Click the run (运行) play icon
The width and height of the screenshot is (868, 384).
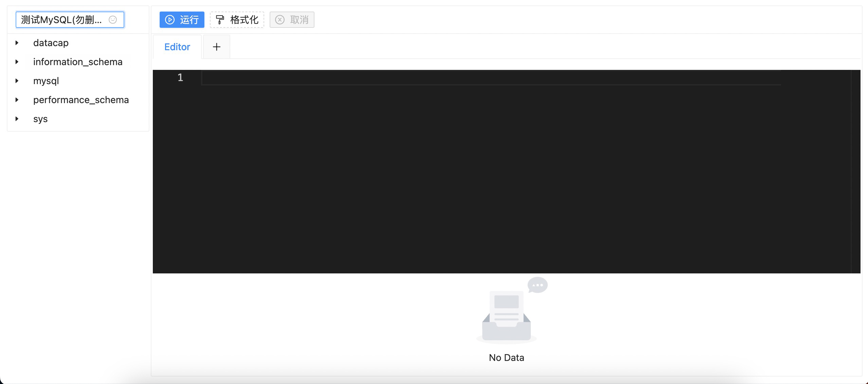click(169, 20)
